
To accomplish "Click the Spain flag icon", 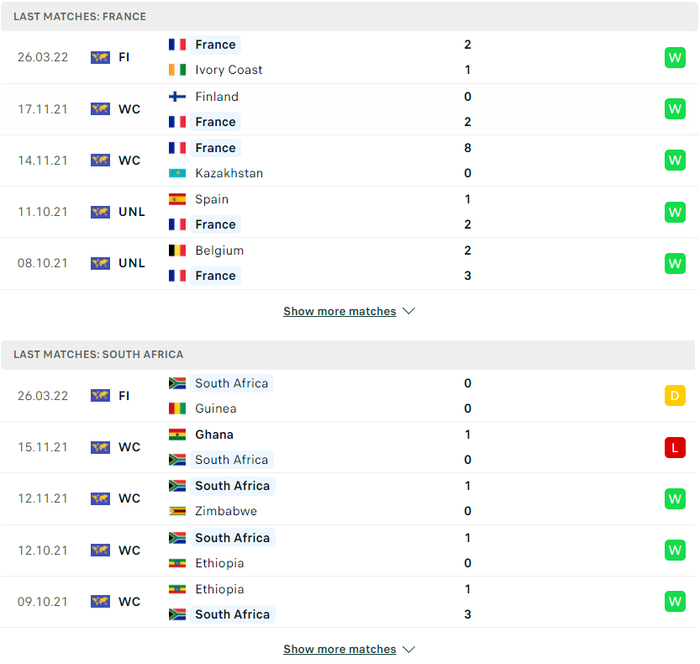I will pos(177,199).
